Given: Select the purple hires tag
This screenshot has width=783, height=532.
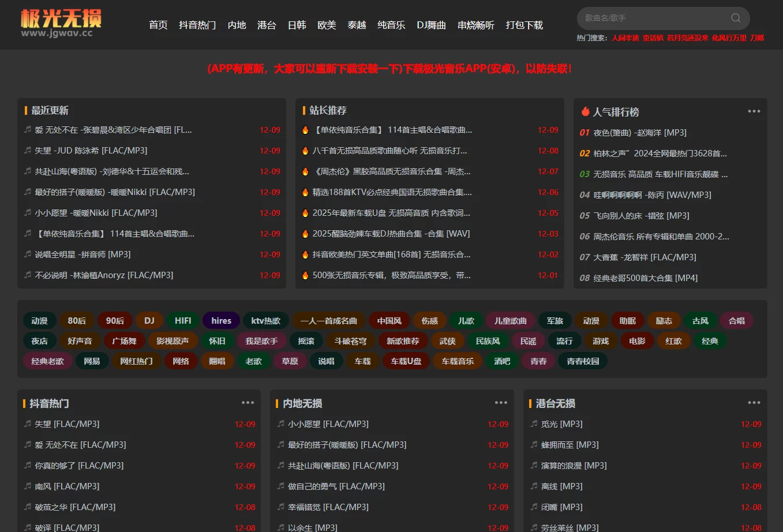Looking at the screenshot, I should pos(221,320).
